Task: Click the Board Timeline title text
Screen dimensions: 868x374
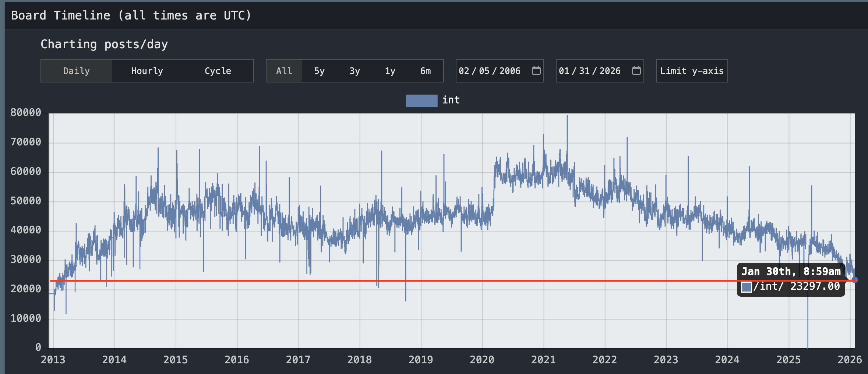Action: click(131, 15)
